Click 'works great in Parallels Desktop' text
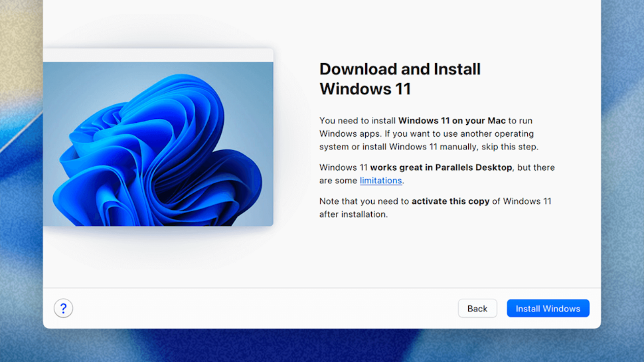The image size is (644, 362). [x=441, y=168]
